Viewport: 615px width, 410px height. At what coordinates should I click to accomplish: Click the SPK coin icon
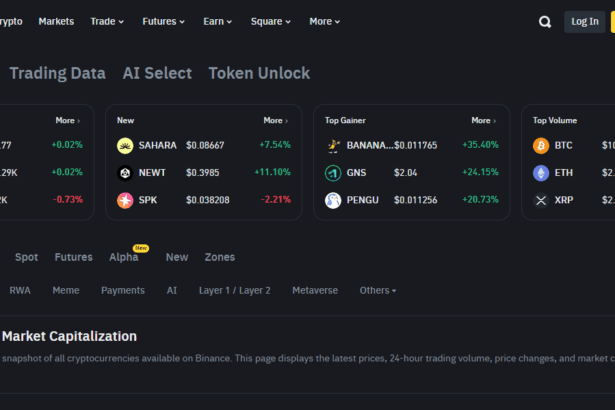125,200
